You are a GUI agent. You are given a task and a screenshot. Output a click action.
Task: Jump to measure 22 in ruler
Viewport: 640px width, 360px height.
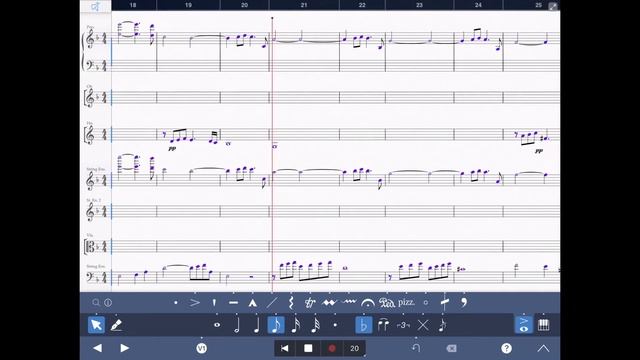coord(362,5)
